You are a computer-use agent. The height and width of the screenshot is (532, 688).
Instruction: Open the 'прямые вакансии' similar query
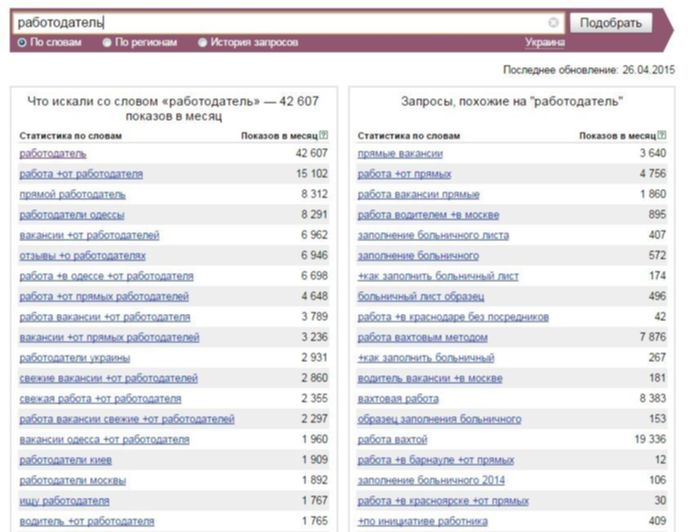tap(400, 154)
